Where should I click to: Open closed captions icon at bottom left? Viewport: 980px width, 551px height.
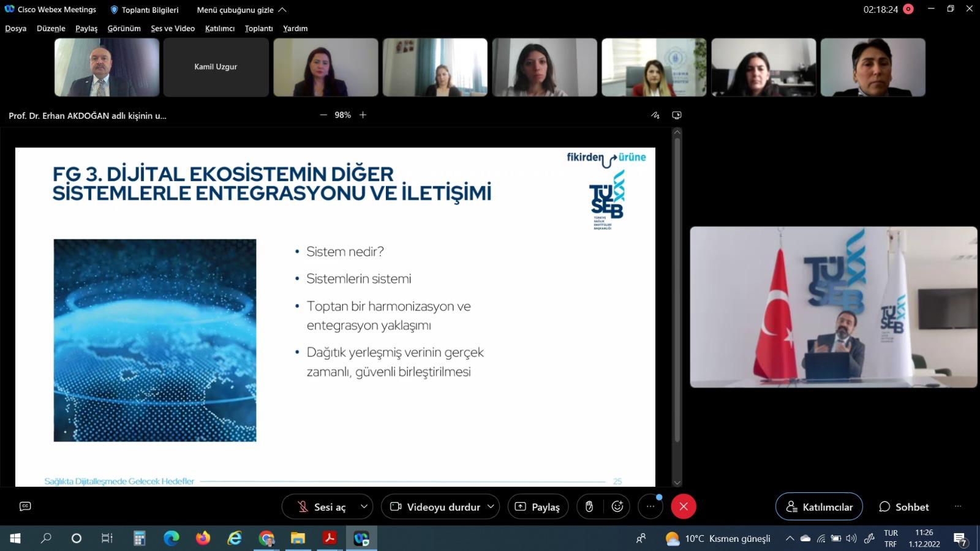coord(25,506)
